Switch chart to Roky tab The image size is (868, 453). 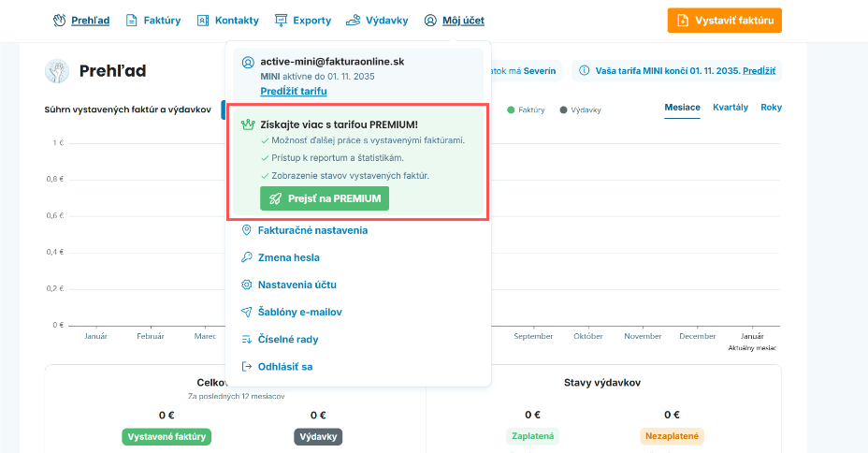771,108
